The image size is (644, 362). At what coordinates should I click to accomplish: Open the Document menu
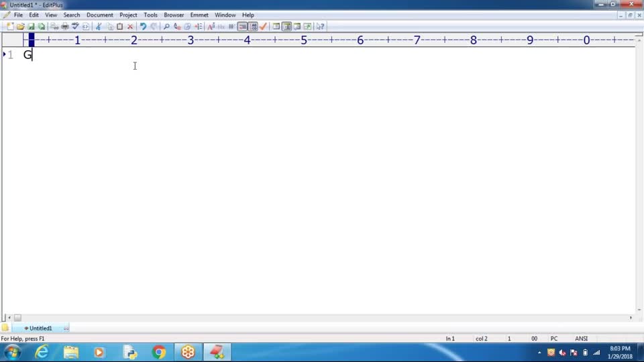pos(99,15)
